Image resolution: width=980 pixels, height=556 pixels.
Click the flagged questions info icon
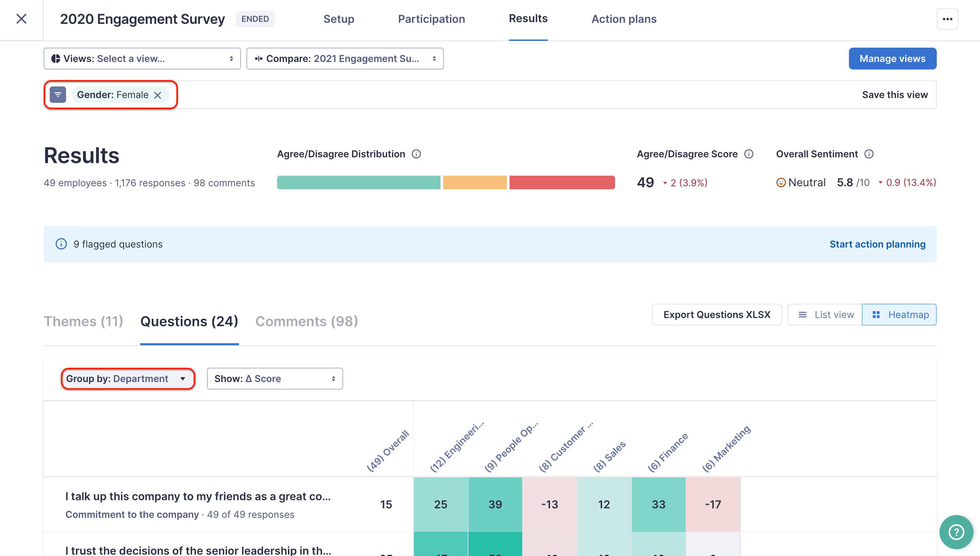(61, 244)
